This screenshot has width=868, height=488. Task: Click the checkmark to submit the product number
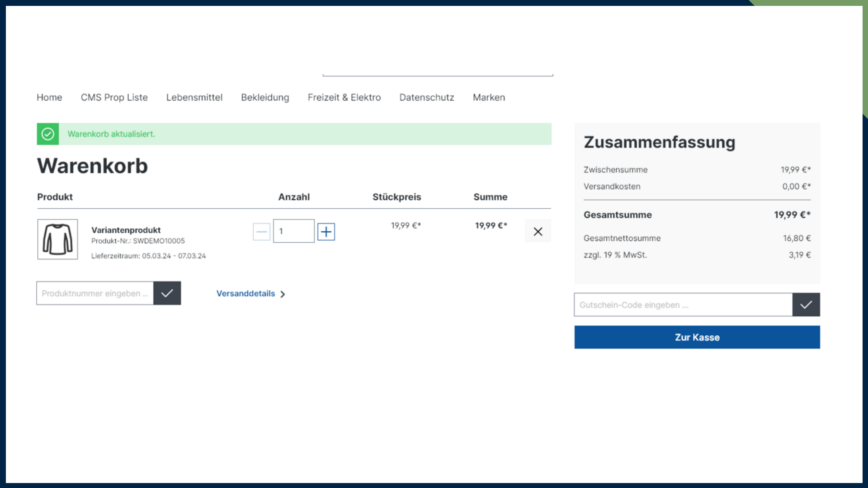point(167,293)
